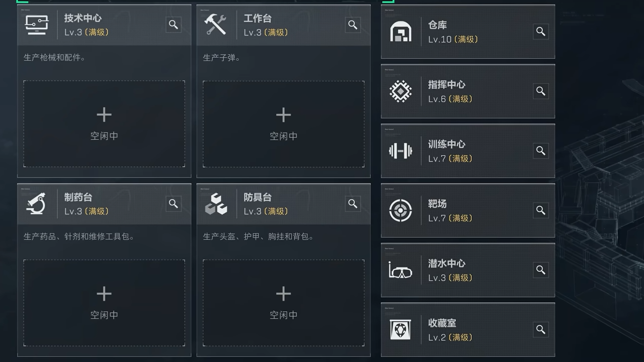Add production in 技术中心 idle slot
This screenshot has height=362, width=644.
pos(104,124)
